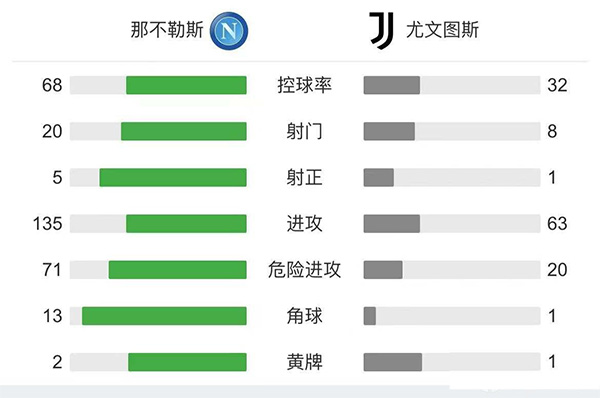Select the 那不勒斯 team name
The image size is (600, 398).
click(167, 30)
